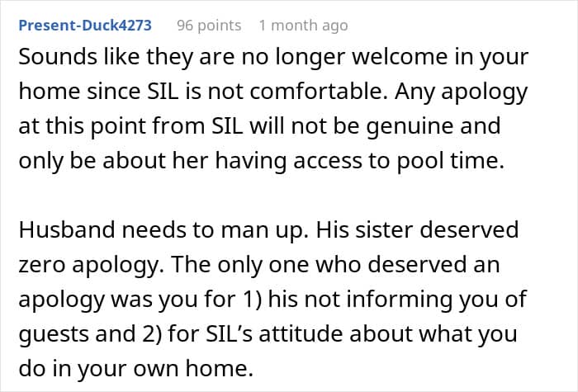Viewport: 578px width, 392px height.
Task: Click the word 'guests' in the comment
Action: pyautogui.click(x=54, y=334)
